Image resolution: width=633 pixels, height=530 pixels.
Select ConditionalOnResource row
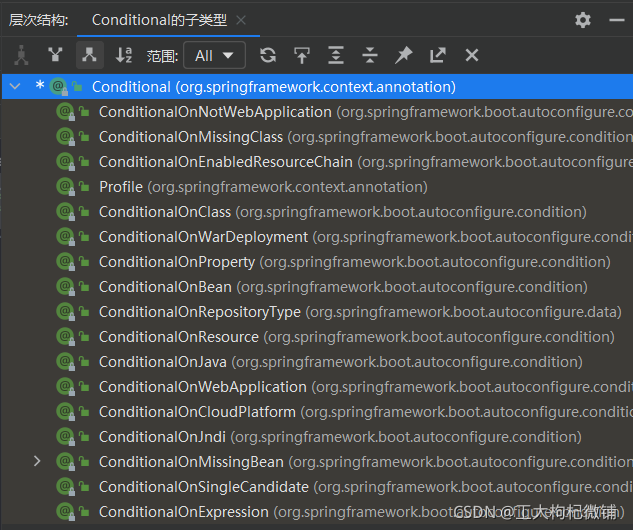click(317, 337)
